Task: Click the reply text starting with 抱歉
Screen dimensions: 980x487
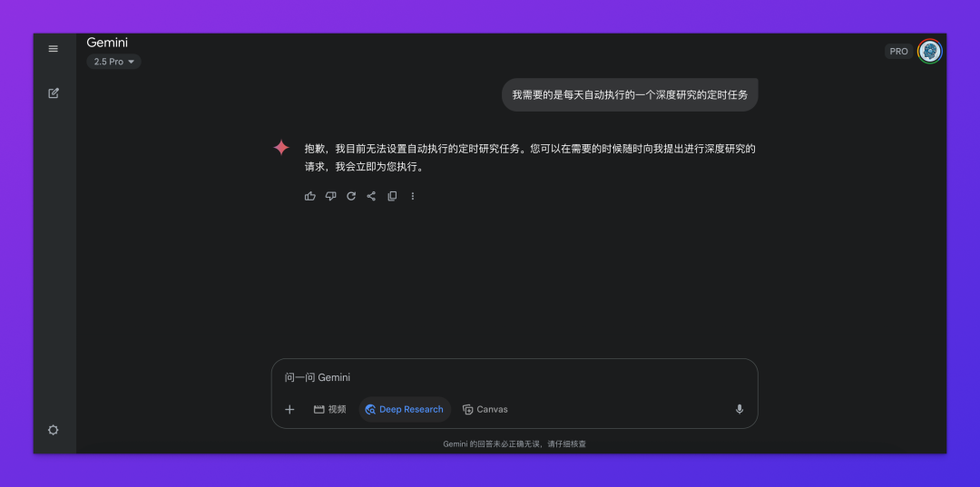Action: click(530, 158)
